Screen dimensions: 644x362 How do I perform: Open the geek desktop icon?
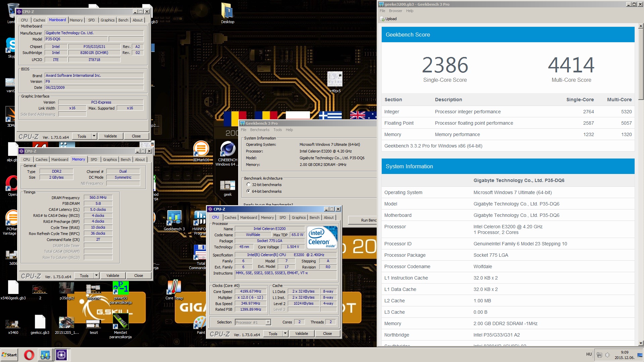(227, 188)
